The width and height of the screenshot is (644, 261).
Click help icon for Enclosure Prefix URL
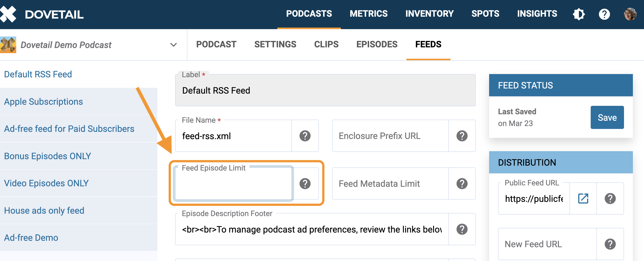coord(462,136)
